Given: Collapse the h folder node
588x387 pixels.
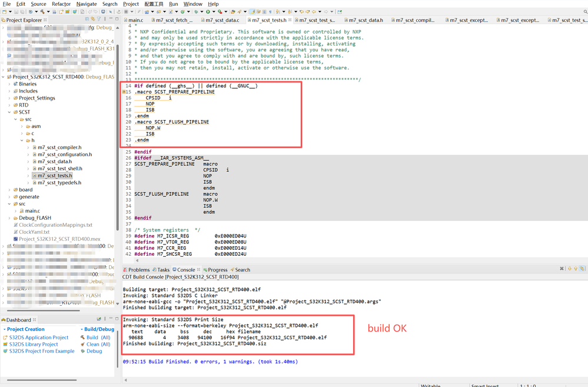Looking at the screenshot, I should click(x=22, y=140).
